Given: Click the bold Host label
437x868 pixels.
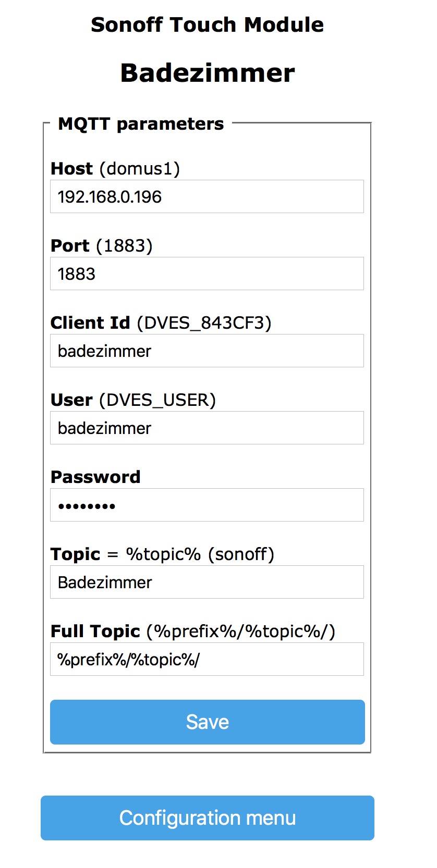Looking at the screenshot, I should [x=71, y=169].
